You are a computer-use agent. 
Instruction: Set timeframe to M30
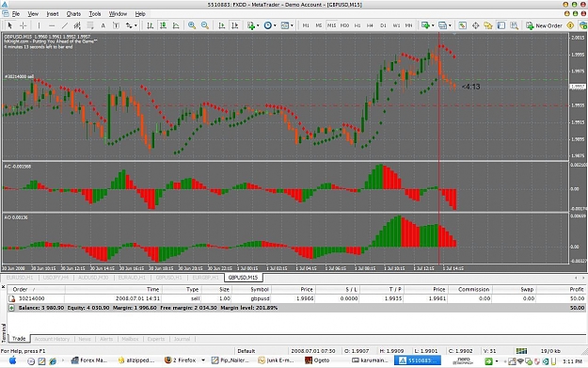[344, 25]
